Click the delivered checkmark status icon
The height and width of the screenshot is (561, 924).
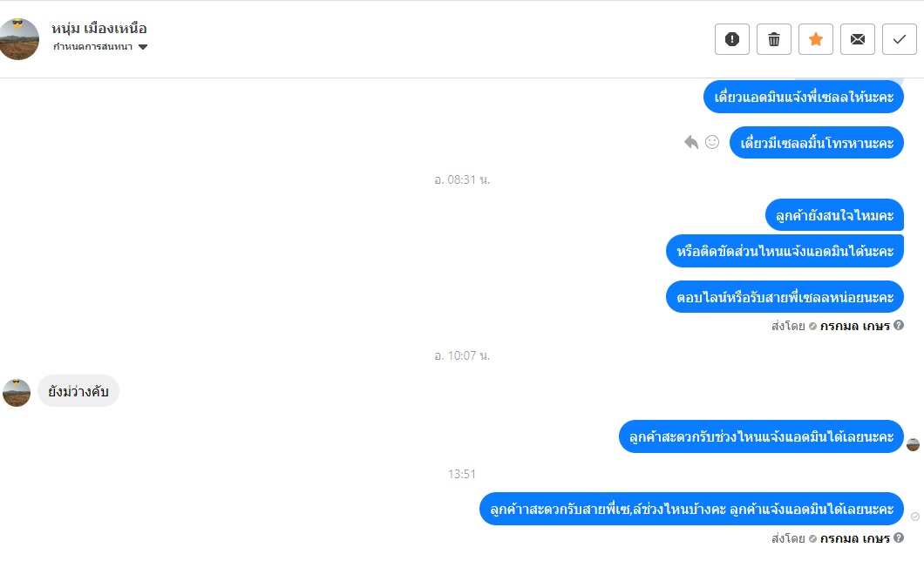pos(915,517)
